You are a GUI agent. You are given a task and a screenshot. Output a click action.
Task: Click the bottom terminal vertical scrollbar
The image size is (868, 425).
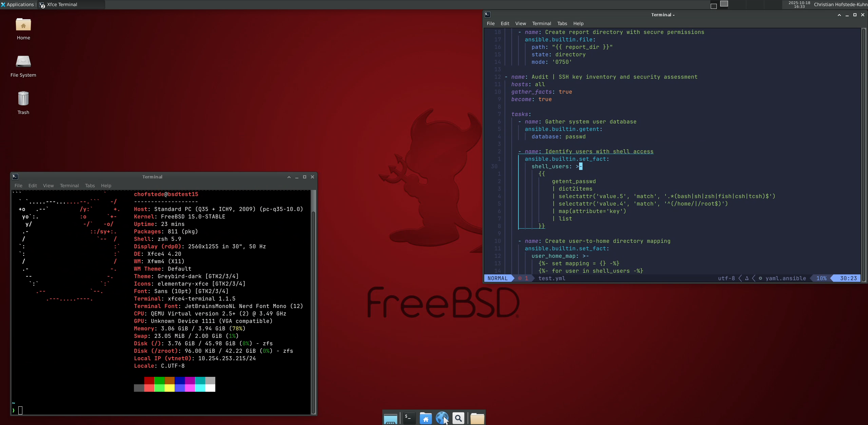(314, 305)
